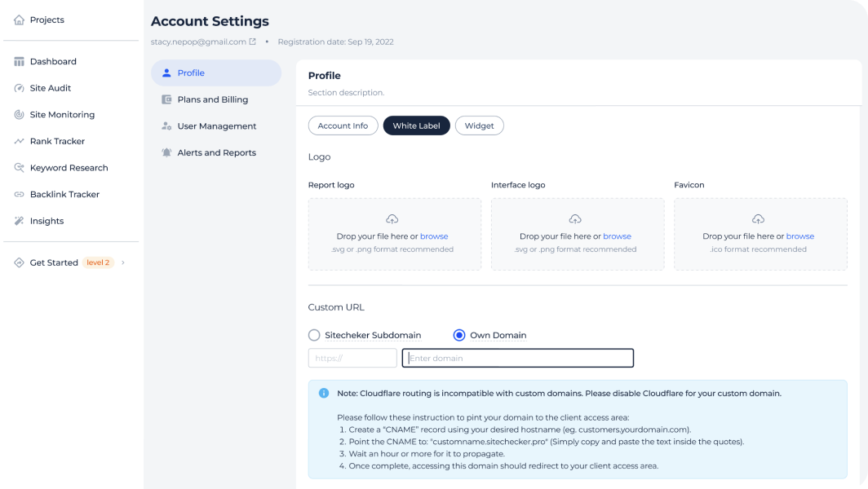868x489 pixels.
Task: Click the User Management people icon
Action: (x=166, y=126)
